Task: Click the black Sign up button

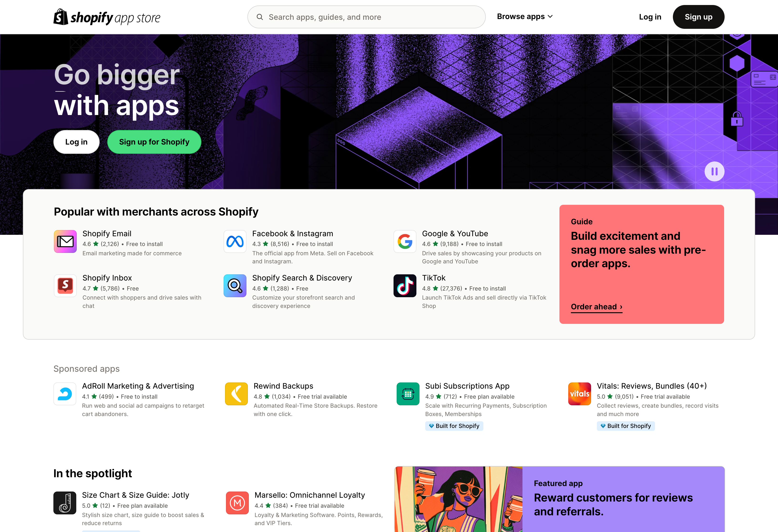Action: pos(698,17)
